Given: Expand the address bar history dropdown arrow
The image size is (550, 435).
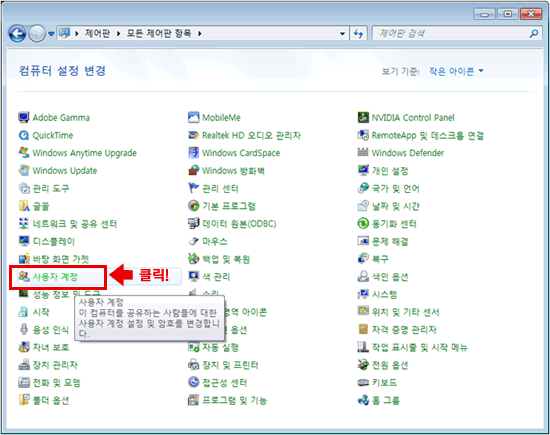Looking at the screenshot, I should pyautogui.click(x=342, y=34).
